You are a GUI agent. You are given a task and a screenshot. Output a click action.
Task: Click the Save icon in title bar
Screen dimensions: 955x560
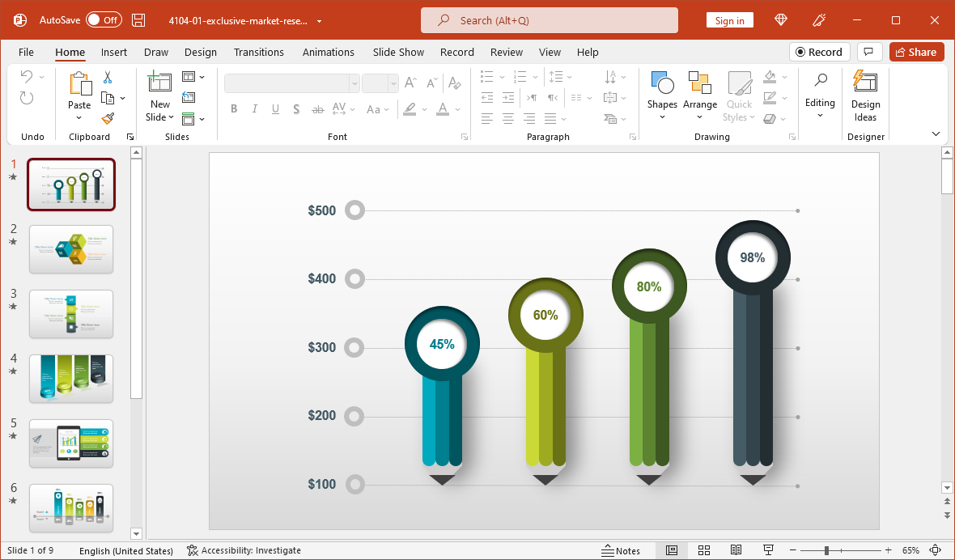point(138,20)
